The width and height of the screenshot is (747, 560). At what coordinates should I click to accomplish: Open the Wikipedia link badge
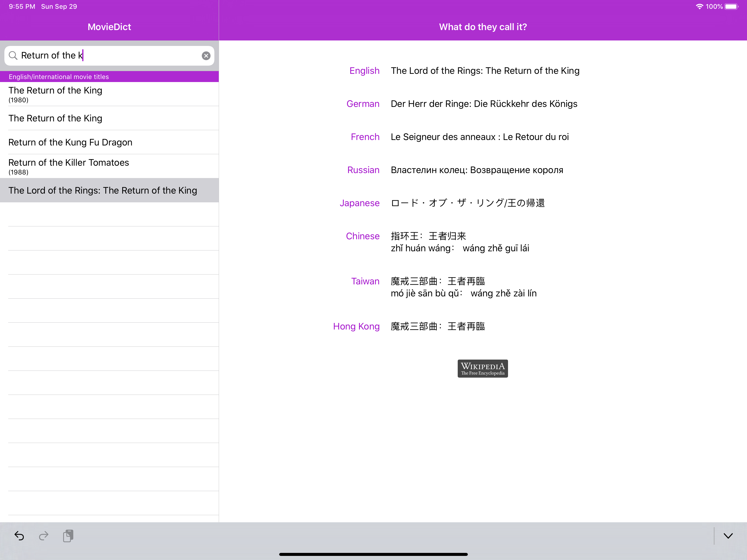(x=483, y=369)
